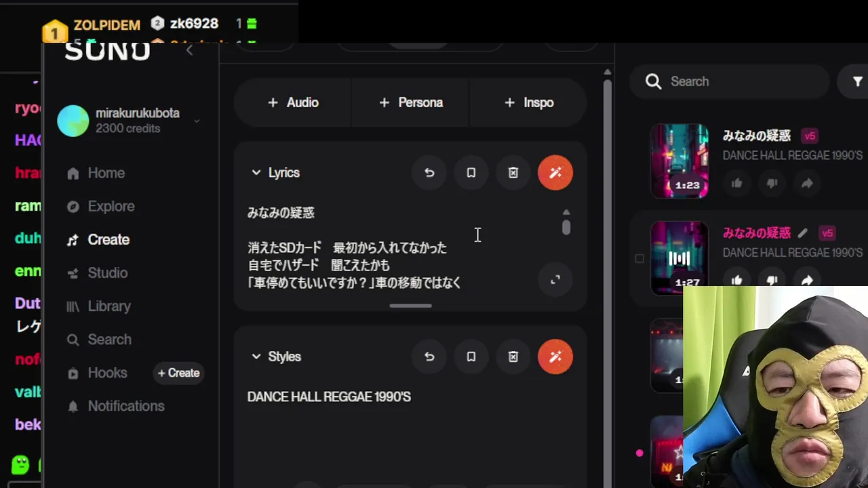Expand the lyrics editor to full size
The image size is (868, 488).
pyautogui.click(x=555, y=279)
